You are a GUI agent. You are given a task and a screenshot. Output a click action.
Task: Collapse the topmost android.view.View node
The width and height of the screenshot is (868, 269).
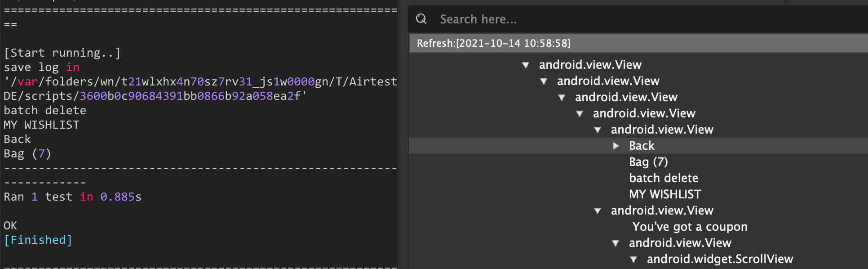click(526, 65)
